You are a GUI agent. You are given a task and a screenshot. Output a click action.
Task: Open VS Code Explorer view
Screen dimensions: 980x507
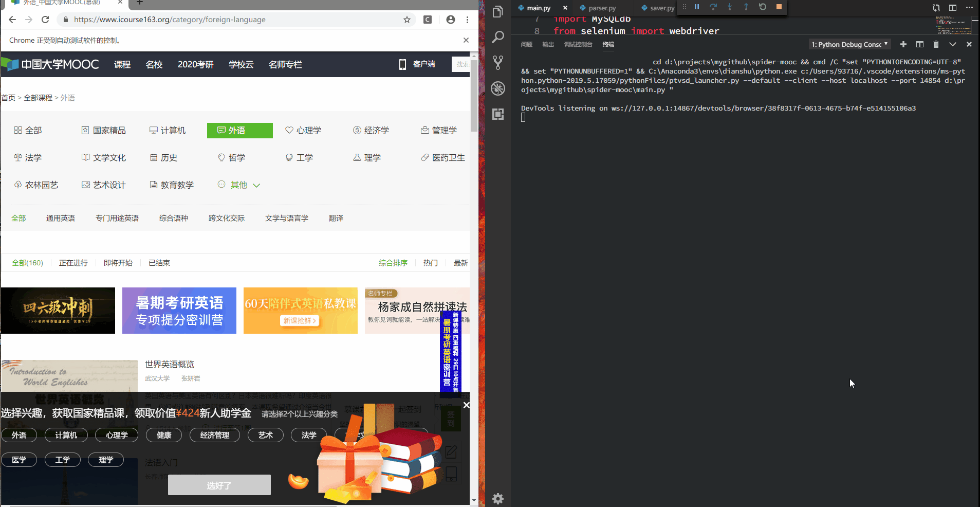(x=497, y=11)
